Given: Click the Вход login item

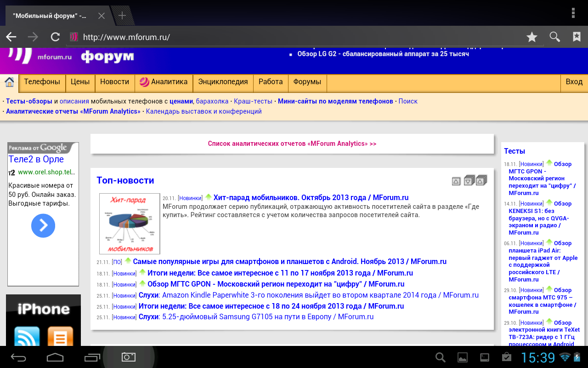Looking at the screenshot, I should (574, 82).
